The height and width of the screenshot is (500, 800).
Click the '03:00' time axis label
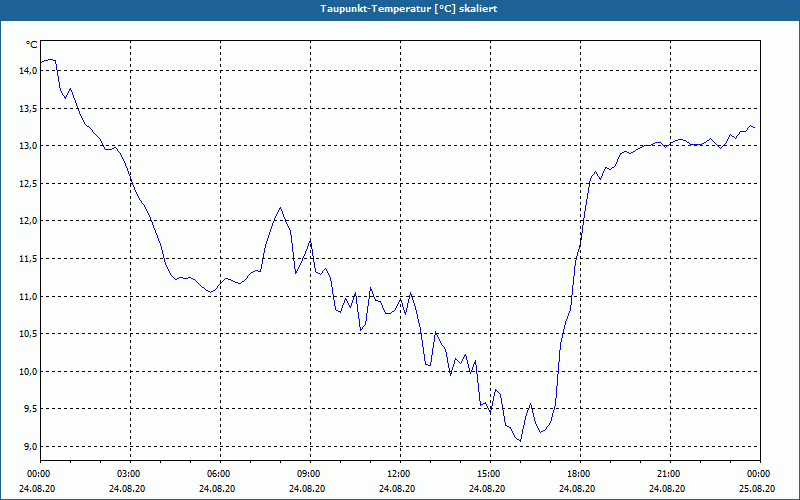[x=131, y=474]
